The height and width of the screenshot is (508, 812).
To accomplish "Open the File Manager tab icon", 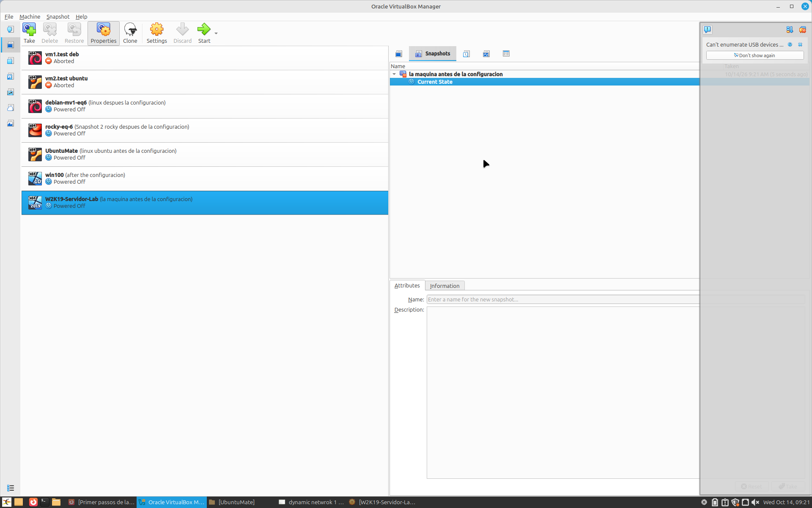I will coord(506,54).
